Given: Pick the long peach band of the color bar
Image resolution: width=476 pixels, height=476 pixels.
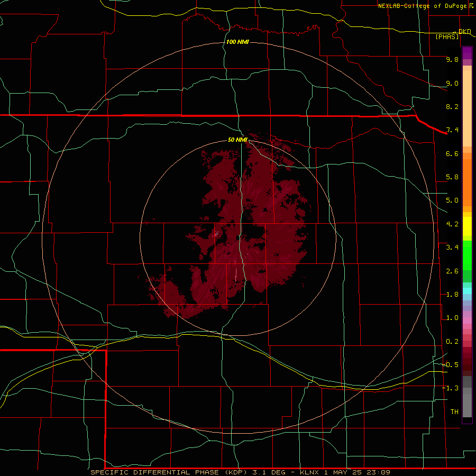Looking at the screenshot, I should [467, 108].
